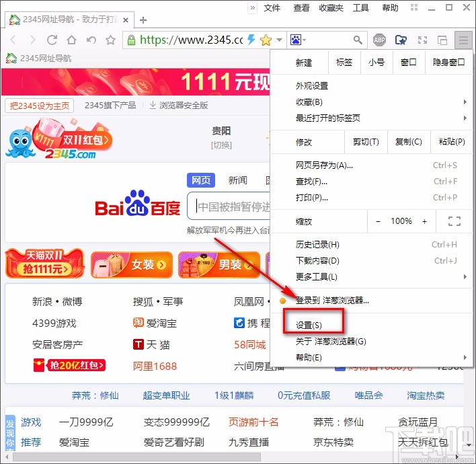Click the outline star favorites icon
The width and height of the screenshot is (476, 464).
coord(110,40)
